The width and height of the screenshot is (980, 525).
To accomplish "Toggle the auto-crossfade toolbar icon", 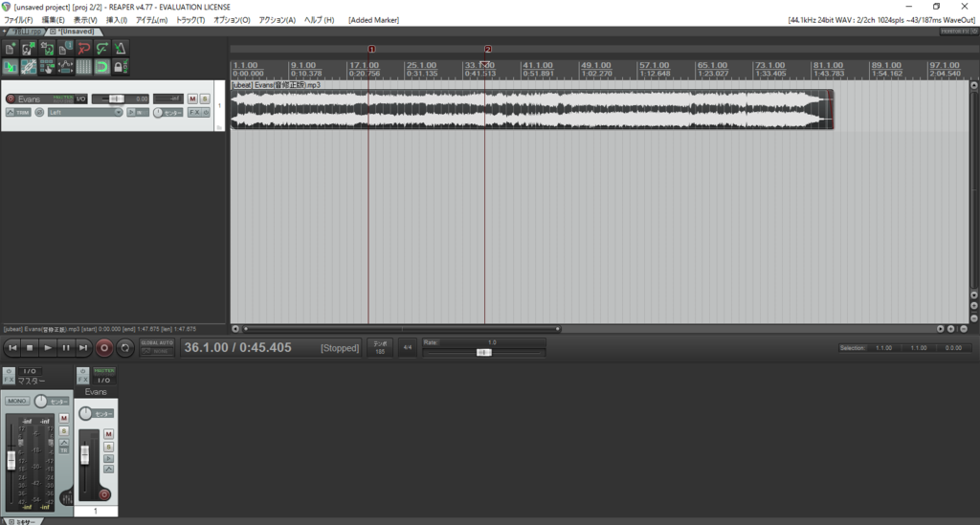I will [x=10, y=66].
